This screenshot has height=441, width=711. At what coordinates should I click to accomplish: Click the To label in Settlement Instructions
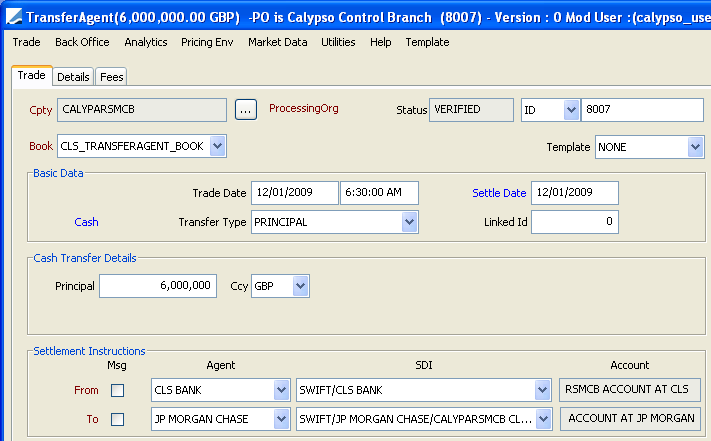(x=93, y=419)
